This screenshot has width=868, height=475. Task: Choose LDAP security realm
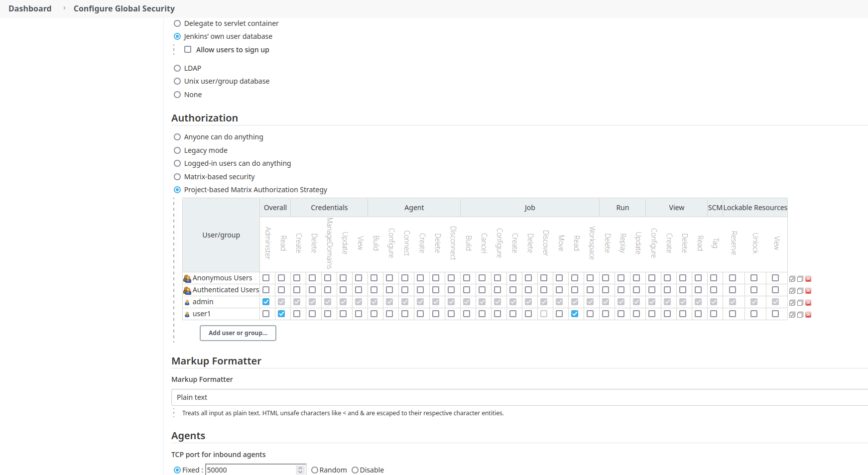point(177,68)
